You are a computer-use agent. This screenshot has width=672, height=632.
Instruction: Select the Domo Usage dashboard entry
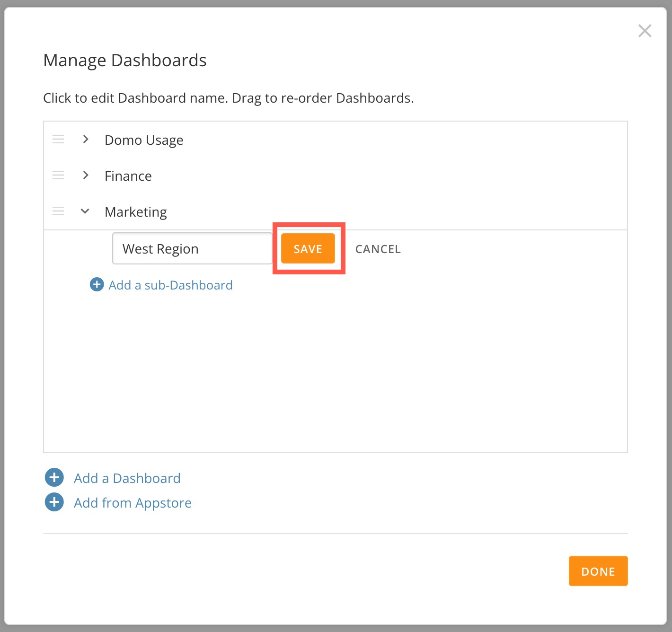coord(143,140)
